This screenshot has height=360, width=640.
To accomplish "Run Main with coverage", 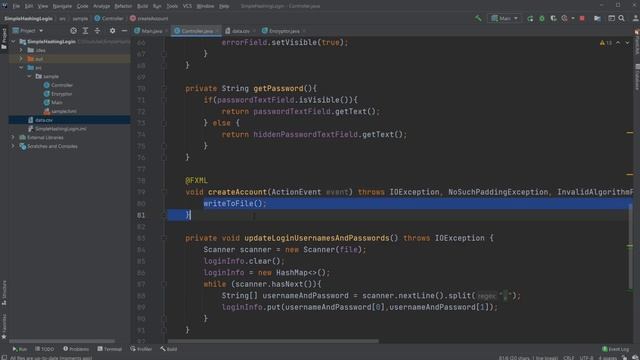I will [x=553, y=18].
